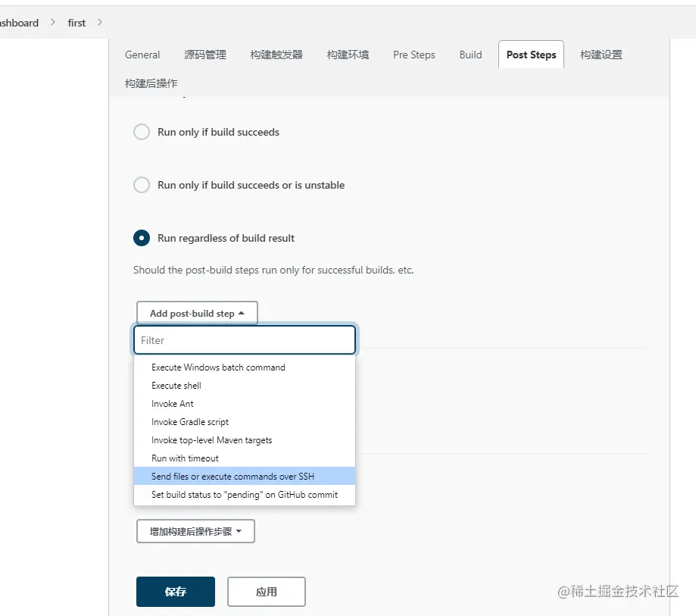Pick Set build status to pending on GitHub commit
The height and width of the screenshot is (616, 696).
click(x=245, y=495)
